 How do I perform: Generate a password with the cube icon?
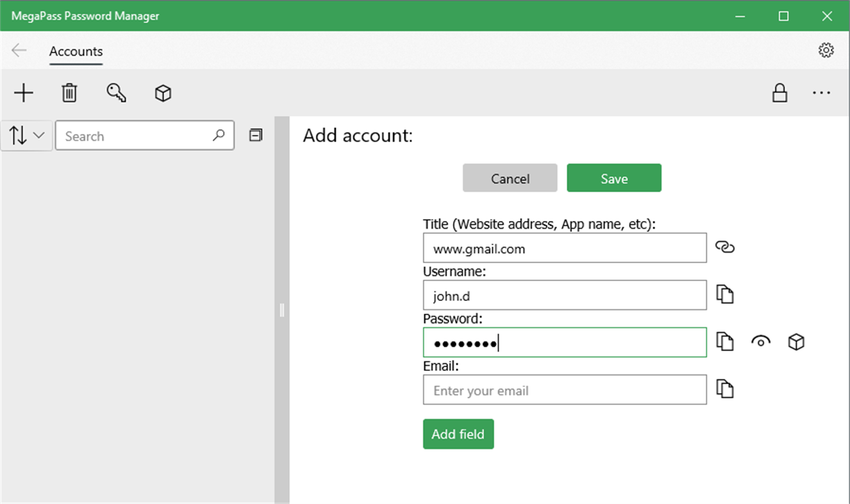796,342
